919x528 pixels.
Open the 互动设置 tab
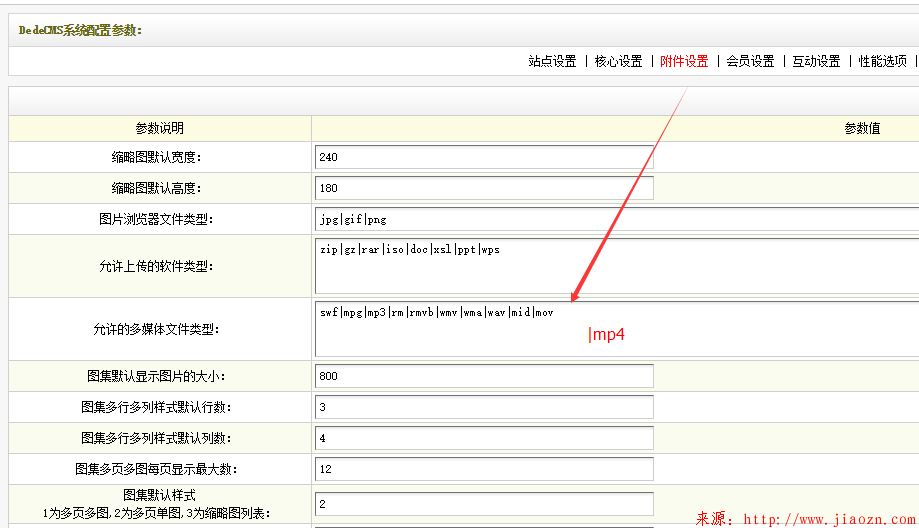[816, 61]
